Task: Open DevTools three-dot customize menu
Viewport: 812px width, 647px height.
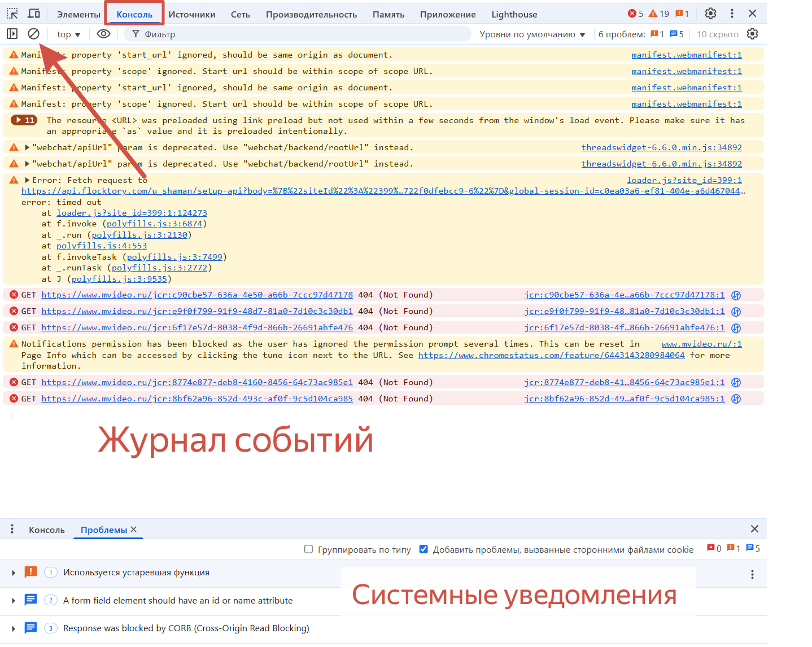Action: coord(732,14)
